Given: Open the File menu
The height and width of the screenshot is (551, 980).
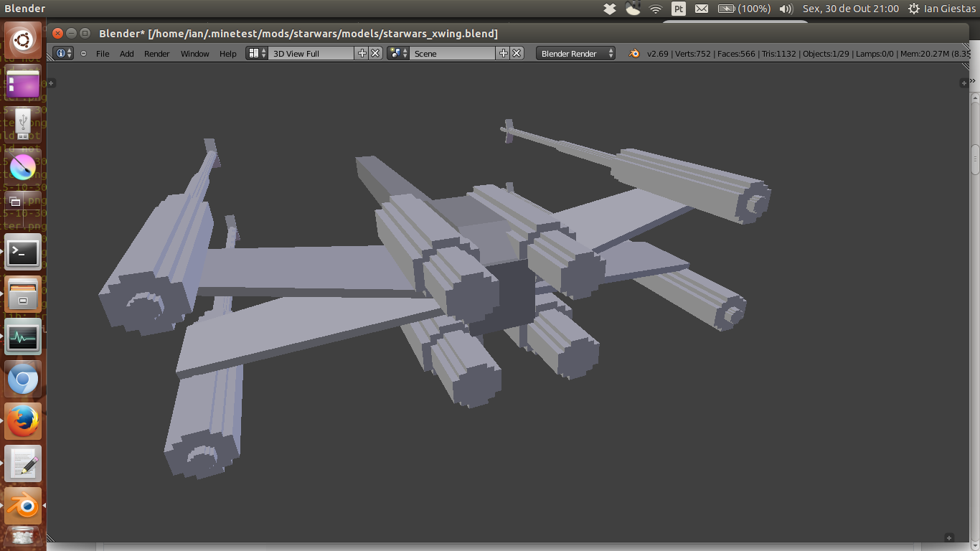Looking at the screenshot, I should (103, 53).
